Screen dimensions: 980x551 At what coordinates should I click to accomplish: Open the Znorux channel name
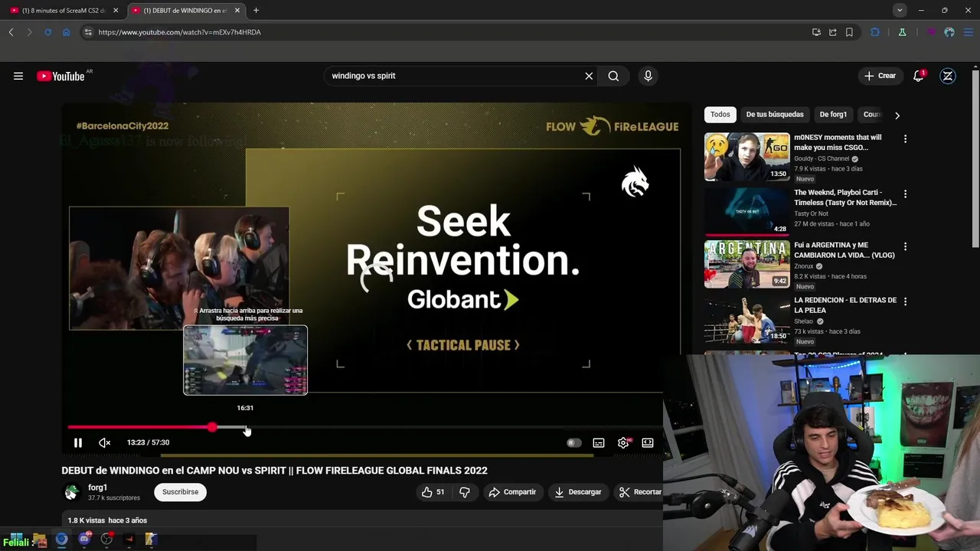(804, 266)
